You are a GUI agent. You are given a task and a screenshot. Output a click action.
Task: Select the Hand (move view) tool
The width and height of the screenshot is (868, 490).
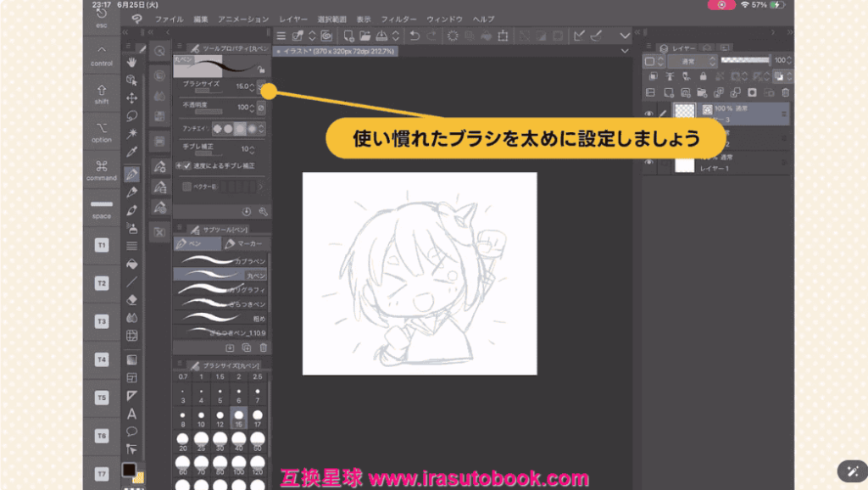131,62
